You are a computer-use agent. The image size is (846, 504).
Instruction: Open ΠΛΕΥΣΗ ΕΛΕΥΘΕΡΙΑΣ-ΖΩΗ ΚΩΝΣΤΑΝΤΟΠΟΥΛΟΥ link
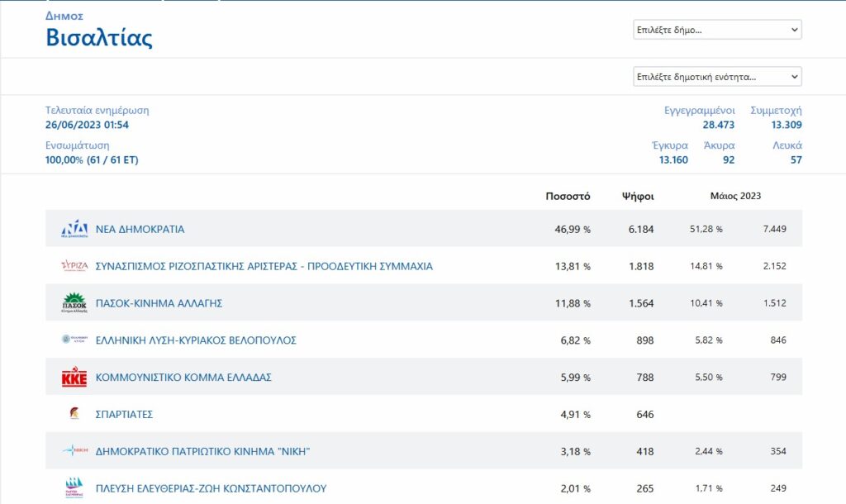pyautogui.click(x=211, y=488)
